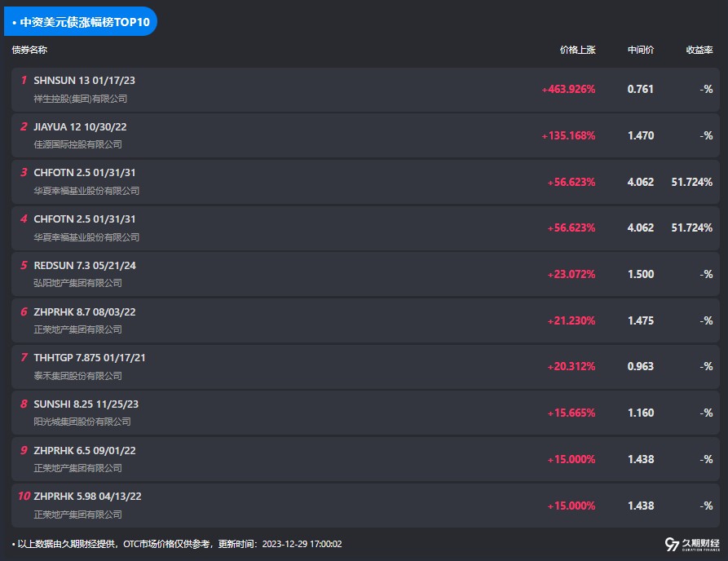Click the 价格上涨 column header
Viewport: 728px width, 561px height.
pyautogui.click(x=577, y=50)
